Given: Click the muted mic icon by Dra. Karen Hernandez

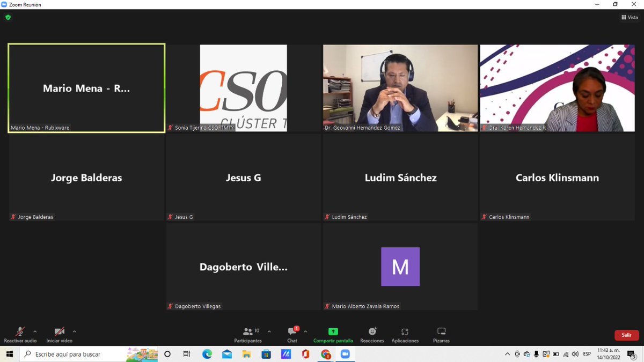Looking at the screenshot, I should tap(485, 128).
